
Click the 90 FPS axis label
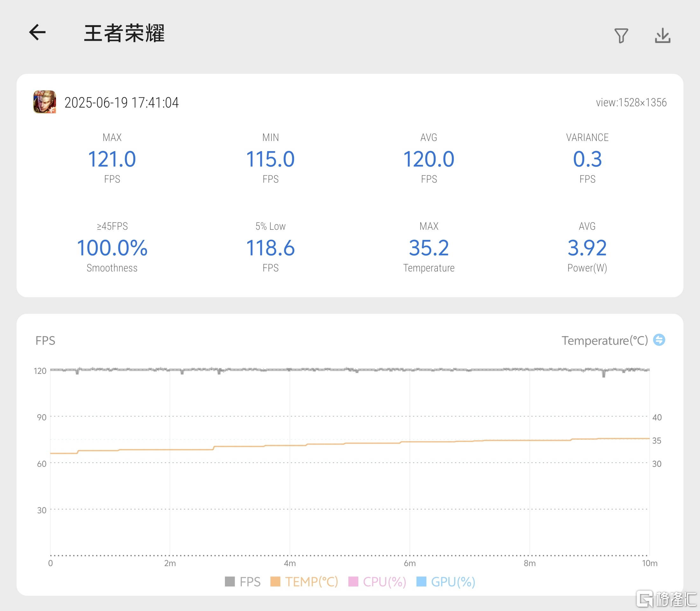[42, 417]
